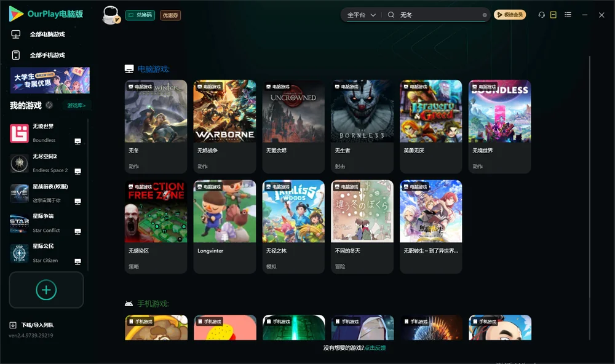This screenshot has height=364, width=615.
Task: Click the 冒险 genre tag on 不同的冬天
Action: (340, 267)
